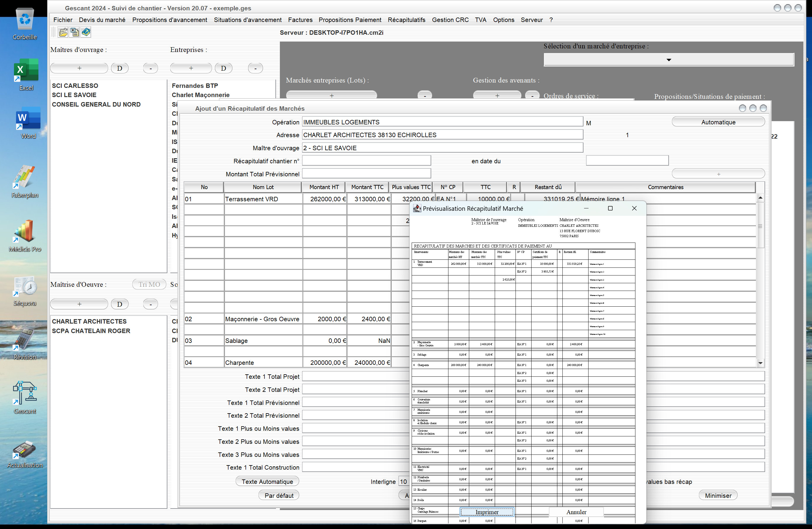The height and width of the screenshot is (529, 812).
Task: Click the Récapitulatif chantier n° field
Action: (367, 161)
